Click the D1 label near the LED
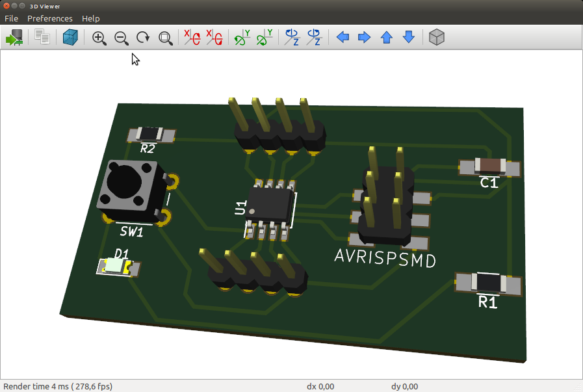Viewport: 583px width, 392px height. click(x=122, y=254)
